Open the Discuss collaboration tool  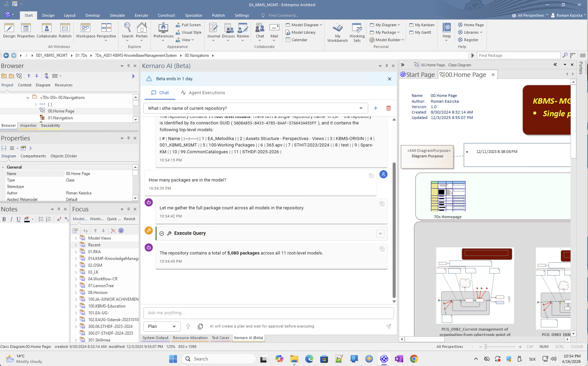coord(228,31)
